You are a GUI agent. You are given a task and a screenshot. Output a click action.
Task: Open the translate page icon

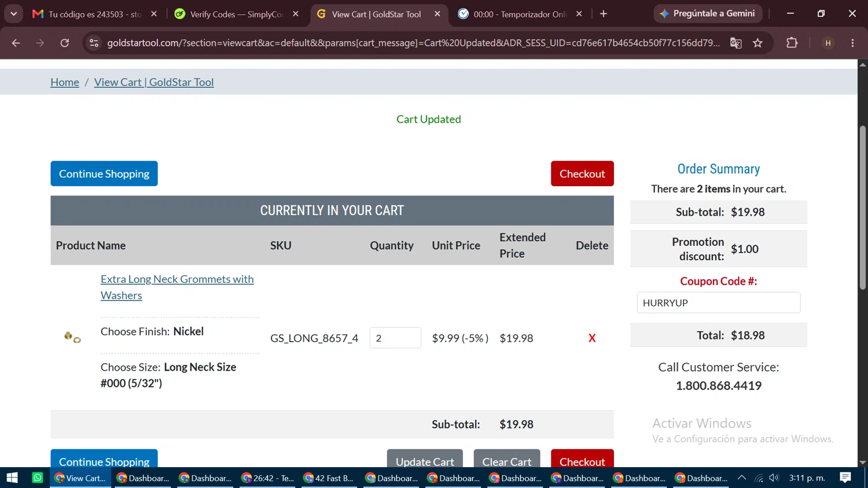(736, 43)
